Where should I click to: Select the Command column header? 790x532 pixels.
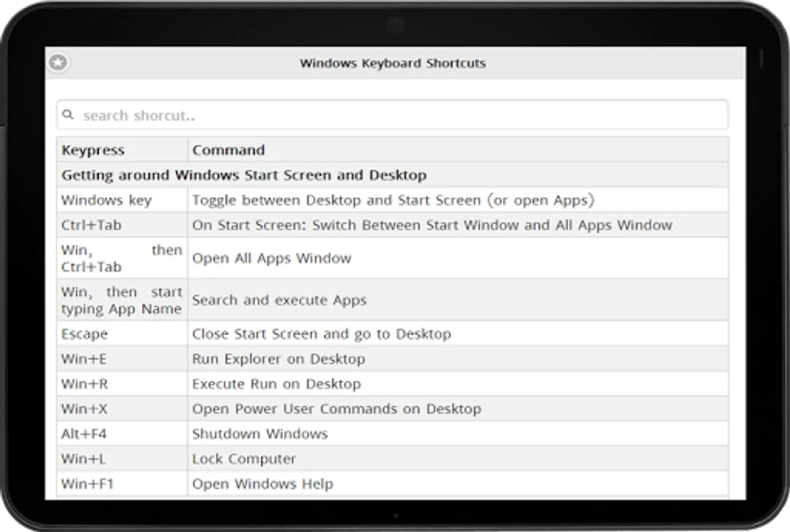pos(458,150)
